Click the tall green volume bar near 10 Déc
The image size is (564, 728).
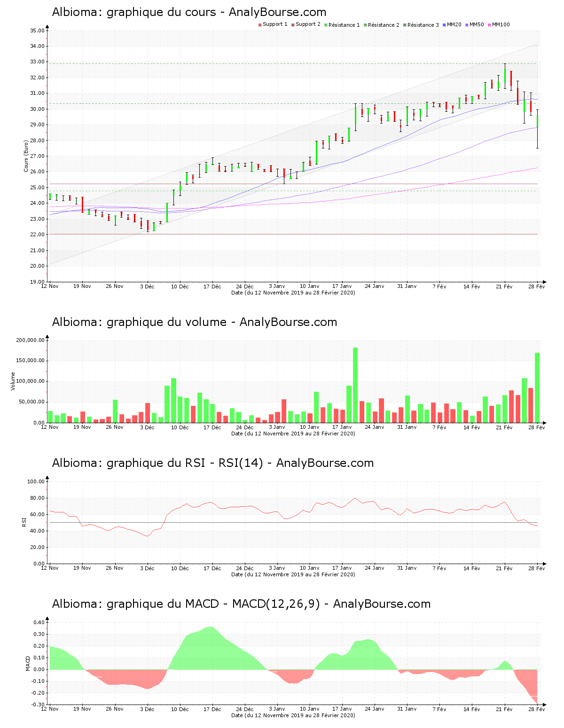click(173, 401)
